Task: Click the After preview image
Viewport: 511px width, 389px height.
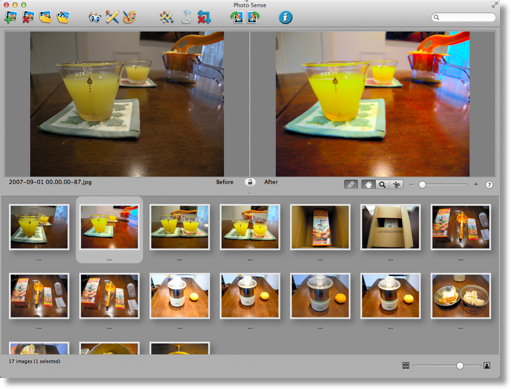Action: coord(373,104)
